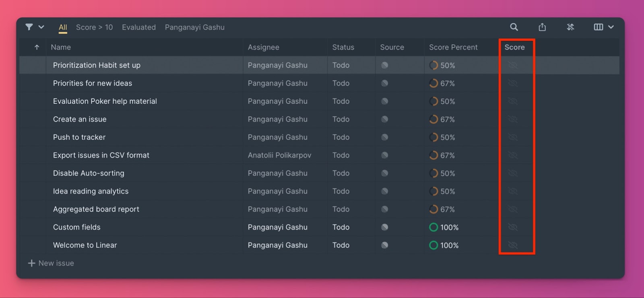The image size is (644, 298).
Task: Select the Score > 10 tab
Action: click(x=94, y=27)
